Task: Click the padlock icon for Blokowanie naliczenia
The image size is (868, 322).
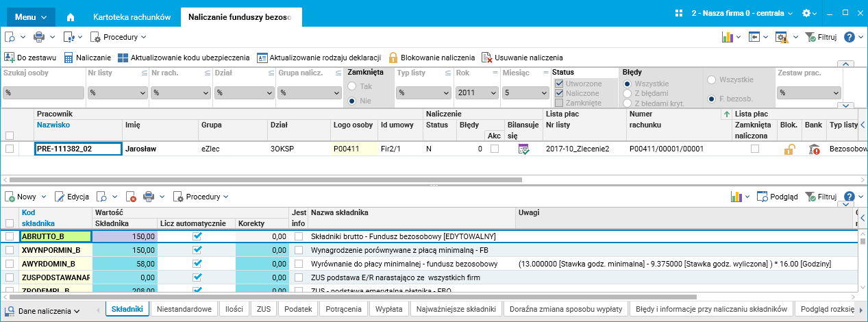Action: [393, 58]
